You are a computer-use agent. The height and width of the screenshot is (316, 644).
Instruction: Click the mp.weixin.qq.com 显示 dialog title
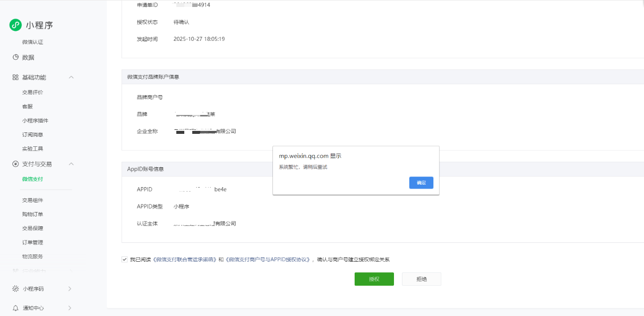[310, 156]
